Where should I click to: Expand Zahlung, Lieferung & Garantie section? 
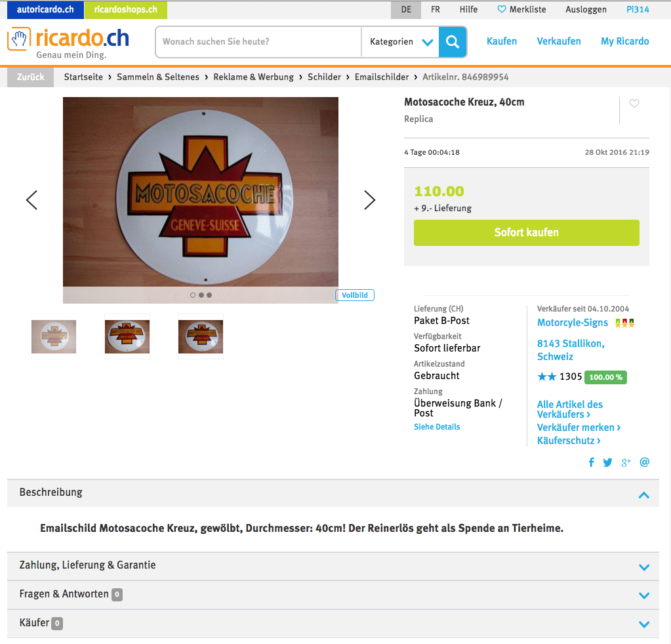[333, 566]
